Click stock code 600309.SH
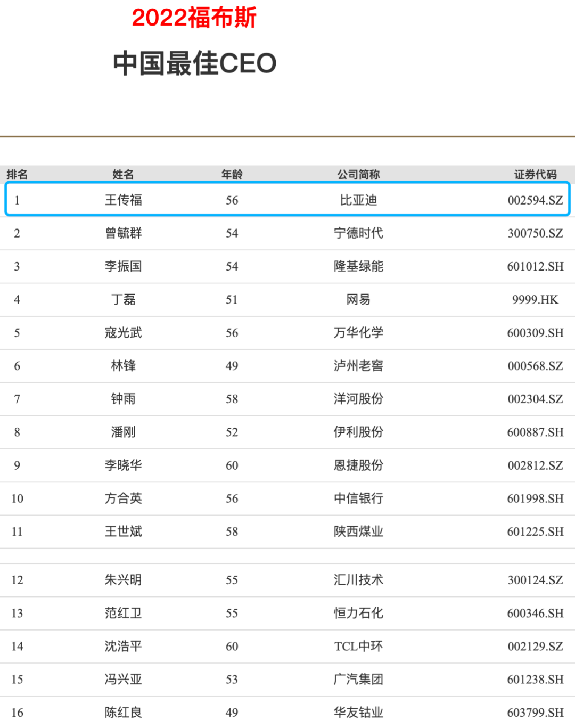The width and height of the screenshot is (575, 728). point(535,333)
